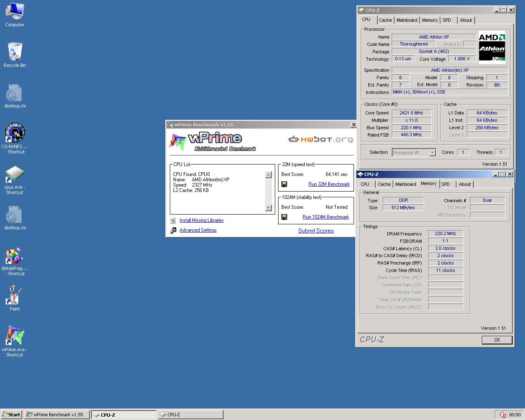Image resolution: width=525 pixels, height=420 pixels.
Task: Click the Core Voltage 1.888 V field
Action: (x=462, y=59)
